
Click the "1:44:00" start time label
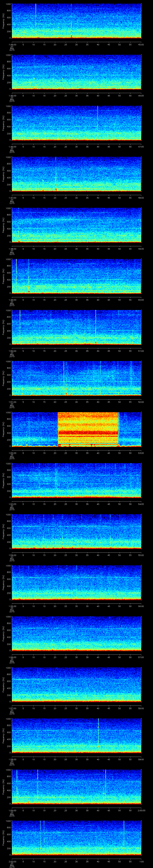(12, 44)
